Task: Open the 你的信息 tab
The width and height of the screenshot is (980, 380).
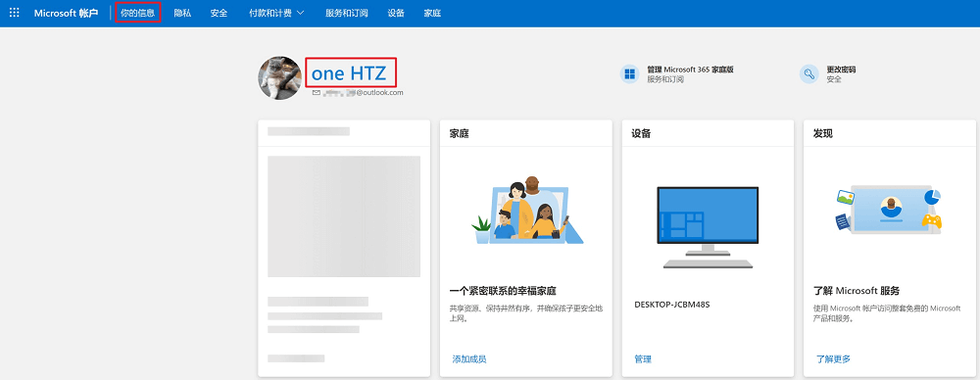Action: (137, 13)
